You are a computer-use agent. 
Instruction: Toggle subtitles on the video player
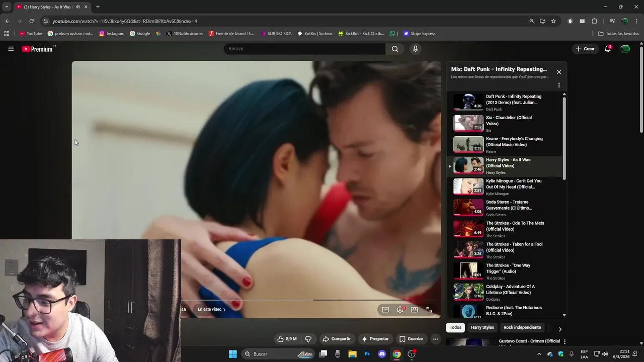385,310
